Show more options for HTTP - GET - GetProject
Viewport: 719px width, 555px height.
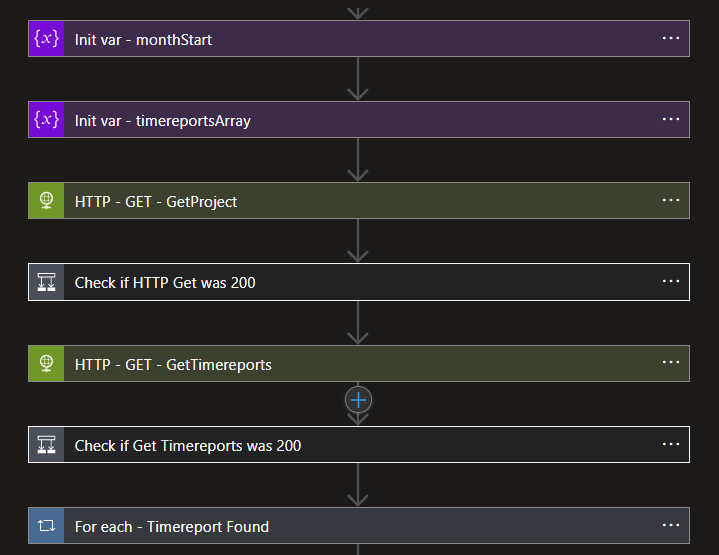(x=671, y=200)
